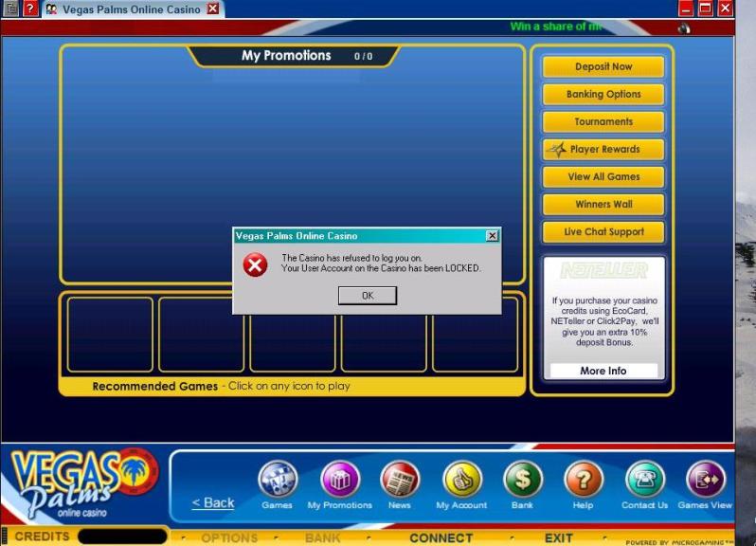Open the Games round icon

(x=278, y=479)
